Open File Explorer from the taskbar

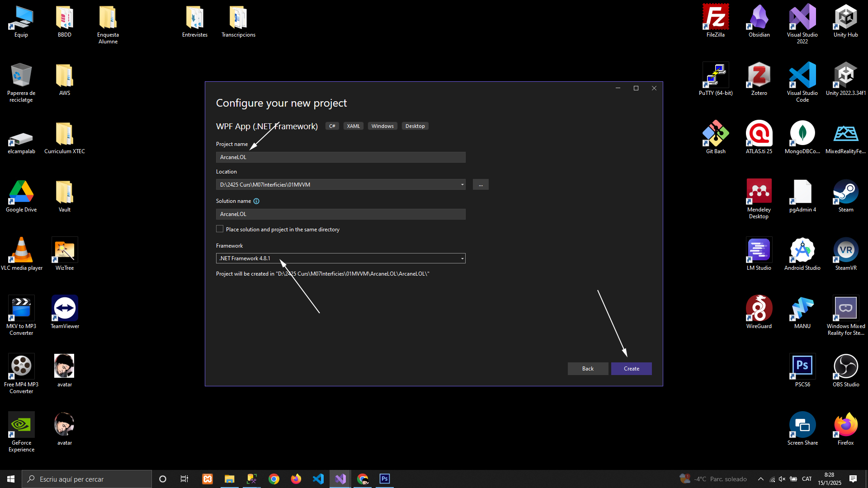point(230,479)
